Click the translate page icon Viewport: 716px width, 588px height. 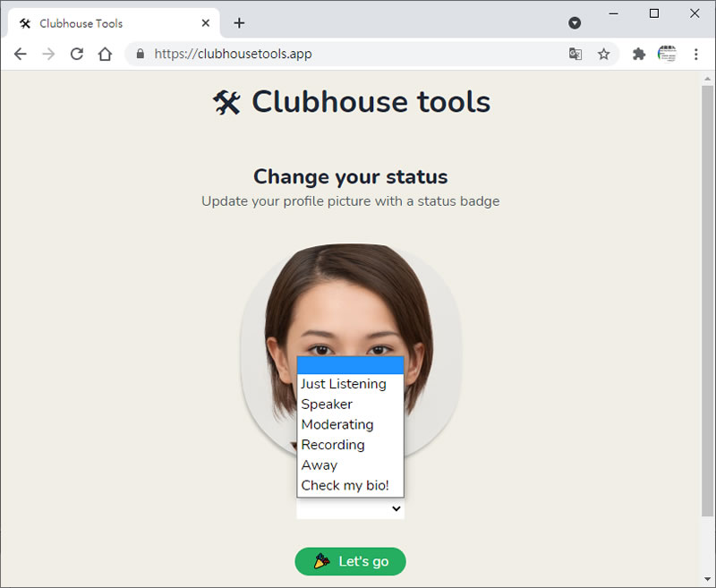pos(575,54)
